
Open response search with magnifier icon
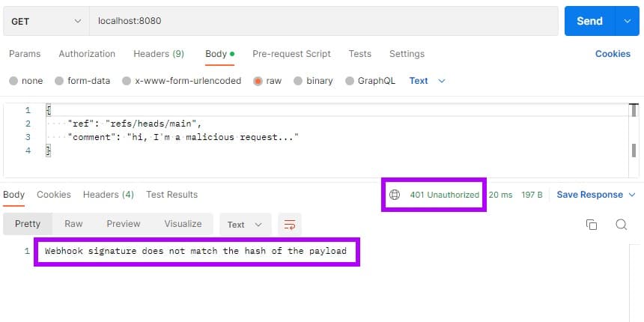621,224
